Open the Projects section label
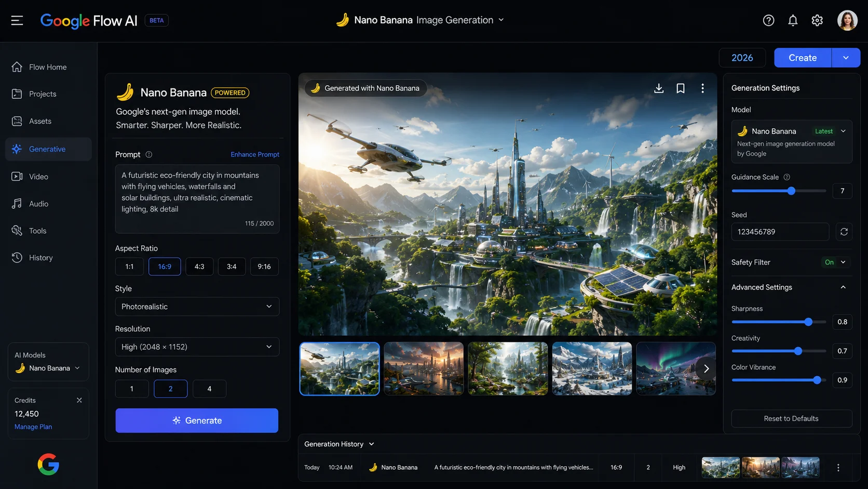The image size is (868, 489). [43, 94]
